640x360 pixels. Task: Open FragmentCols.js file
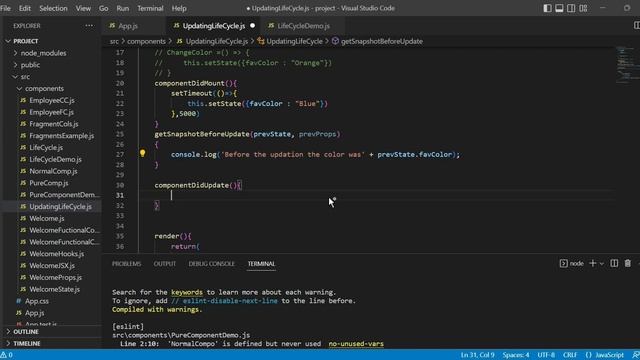point(53,124)
